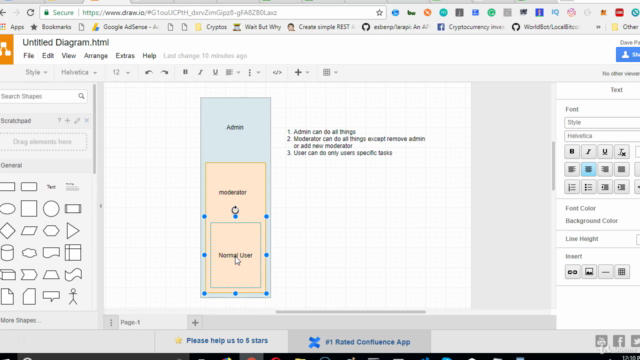Open the Arrange menu
This screenshot has height=360, width=640.
[96, 56]
